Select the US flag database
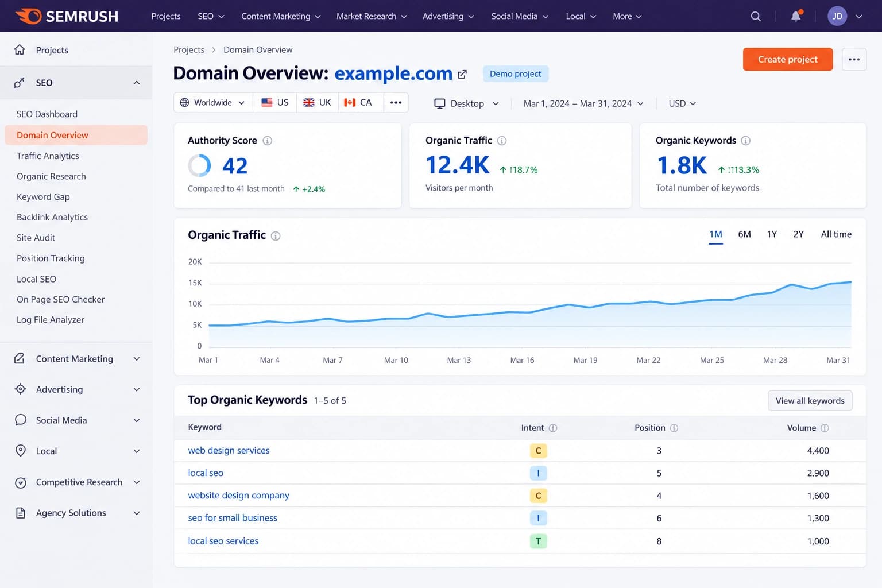This screenshot has height=588, width=882. point(275,102)
